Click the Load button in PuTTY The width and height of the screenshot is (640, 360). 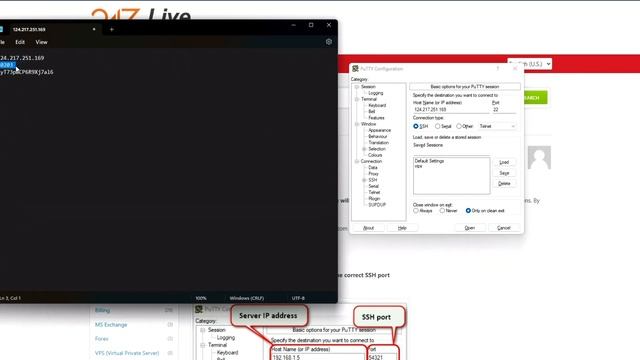(x=504, y=162)
